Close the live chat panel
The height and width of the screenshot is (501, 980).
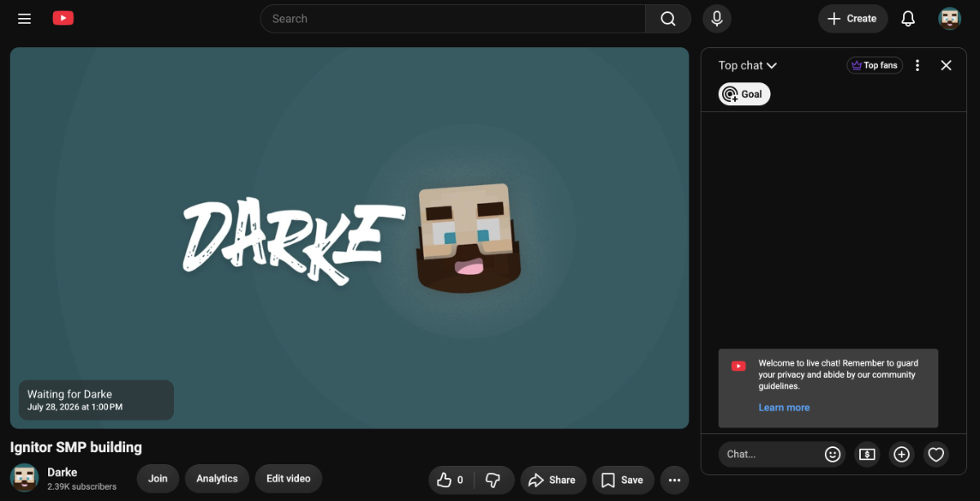click(x=946, y=65)
